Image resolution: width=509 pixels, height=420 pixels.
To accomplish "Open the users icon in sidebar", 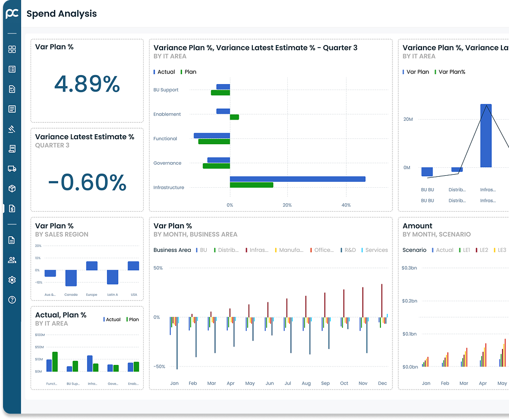I will tap(12, 260).
